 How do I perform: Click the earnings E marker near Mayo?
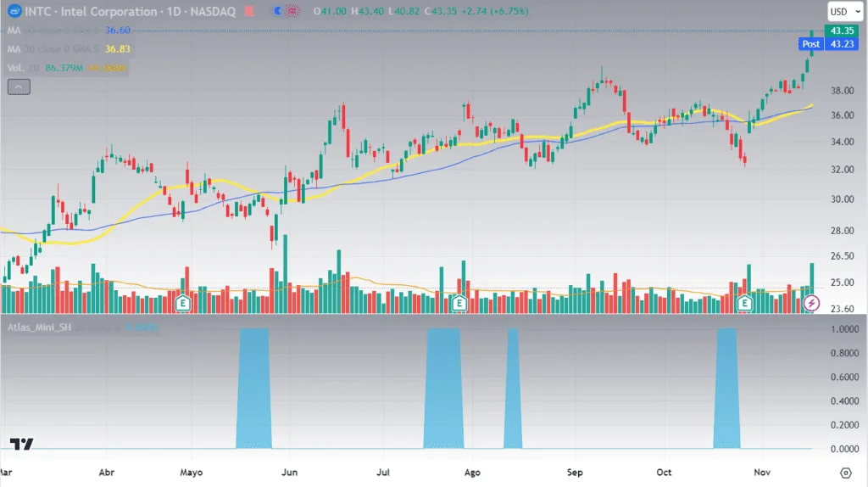click(x=183, y=303)
